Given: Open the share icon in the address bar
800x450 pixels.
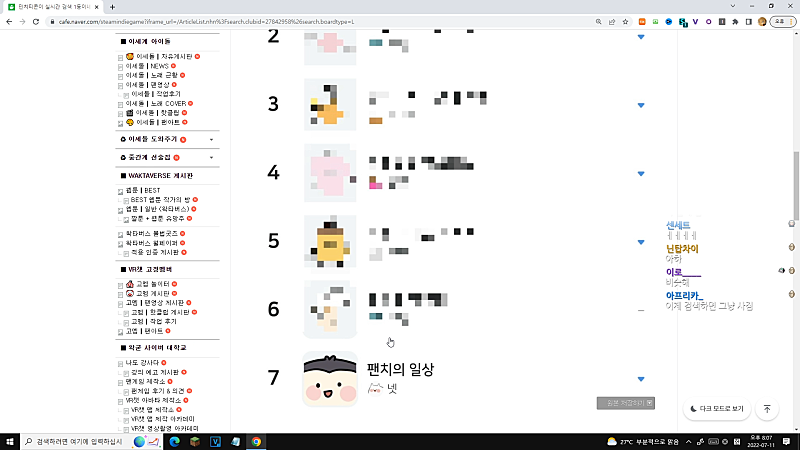Looking at the screenshot, I should point(612,22).
